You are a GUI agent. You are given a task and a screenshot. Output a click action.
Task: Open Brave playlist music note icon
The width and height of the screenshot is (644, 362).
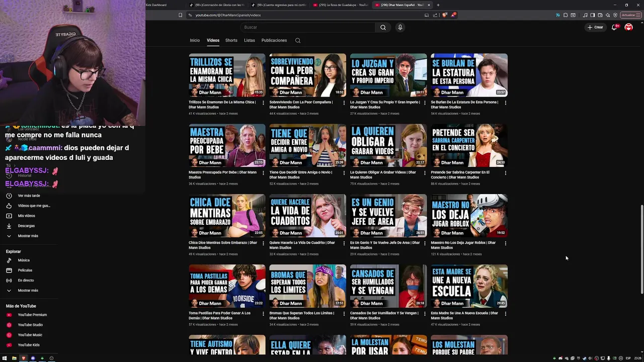coord(585,15)
